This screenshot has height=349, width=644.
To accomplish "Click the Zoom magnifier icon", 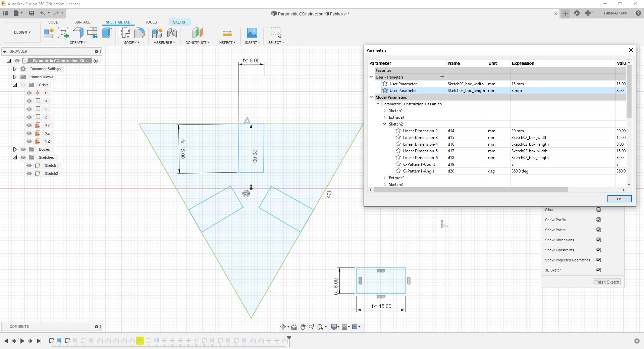I will tap(312, 327).
